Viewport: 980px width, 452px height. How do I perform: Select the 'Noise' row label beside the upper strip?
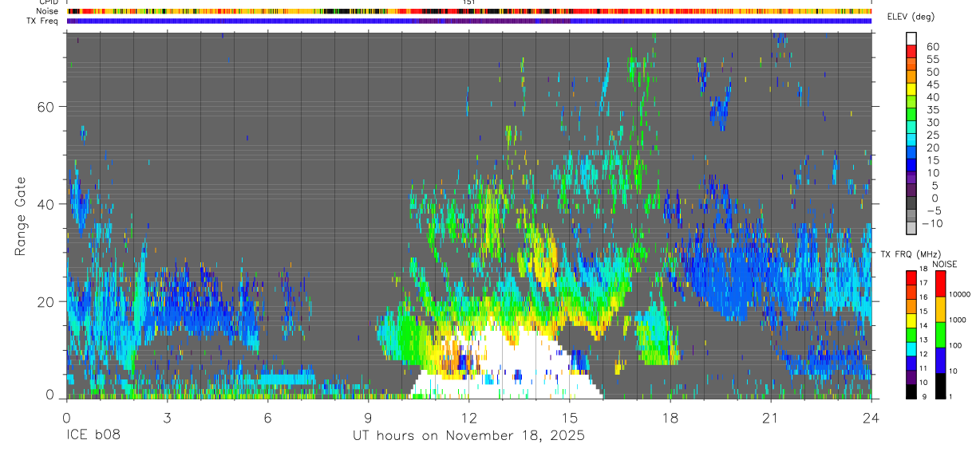(48, 11)
